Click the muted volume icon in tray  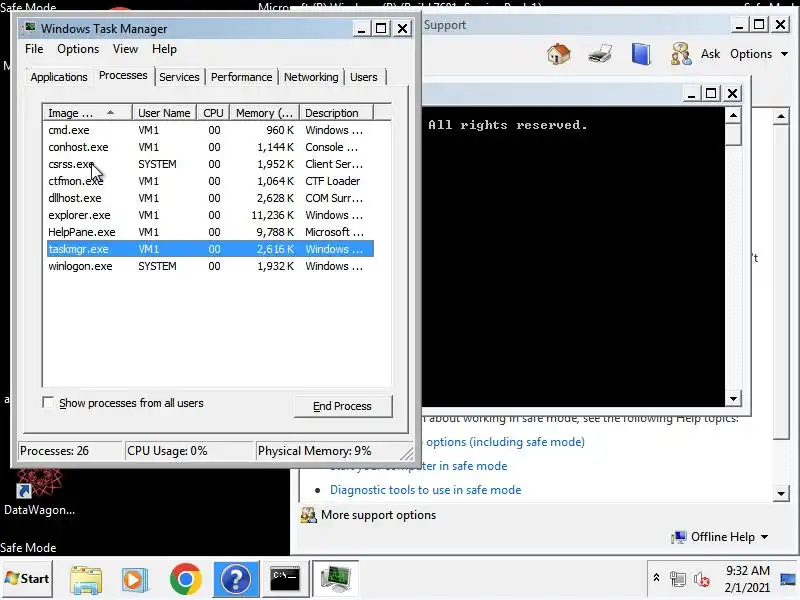pos(702,580)
